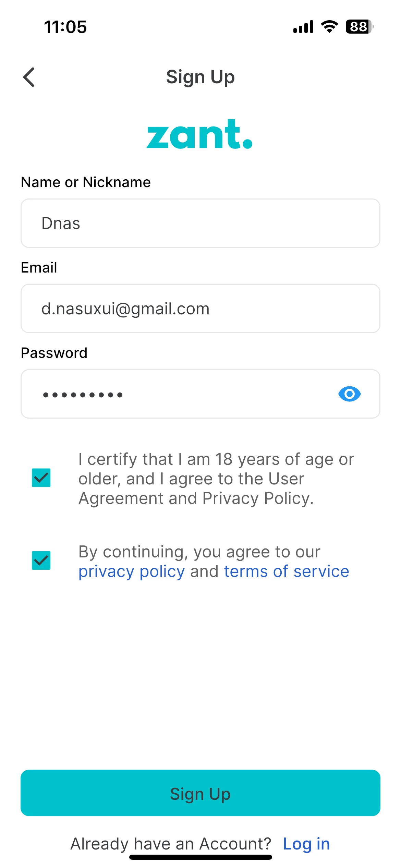Tap the 11:05 clock in status bar
The image size is (401, 868).
[65, 27]
